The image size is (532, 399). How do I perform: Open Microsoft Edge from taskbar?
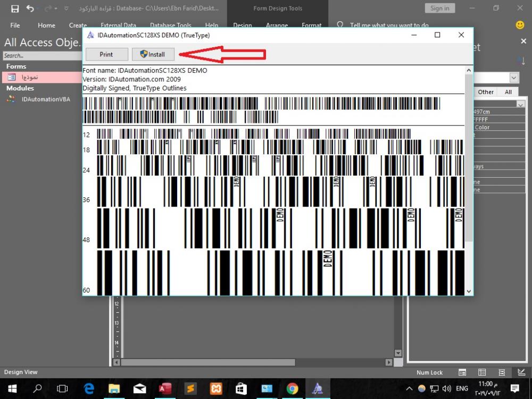[x=89, y=388]
